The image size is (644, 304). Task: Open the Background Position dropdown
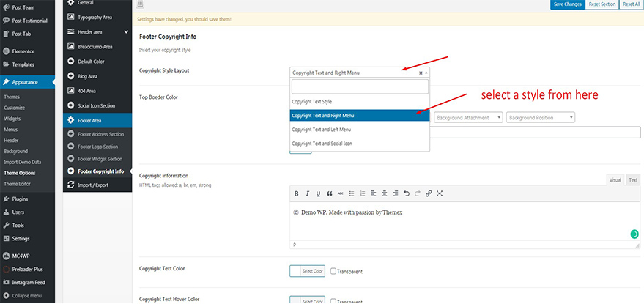pyautogui.click(x=540, y=117)
